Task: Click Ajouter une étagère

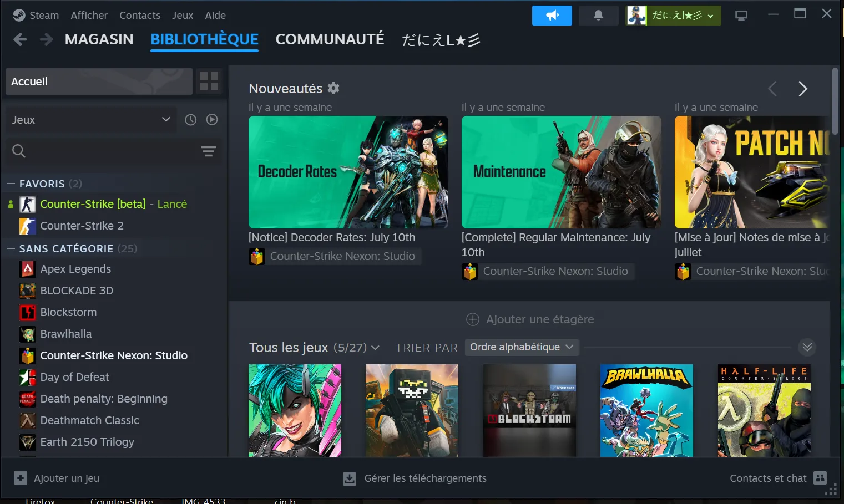Action: click(x=530, y=319)
